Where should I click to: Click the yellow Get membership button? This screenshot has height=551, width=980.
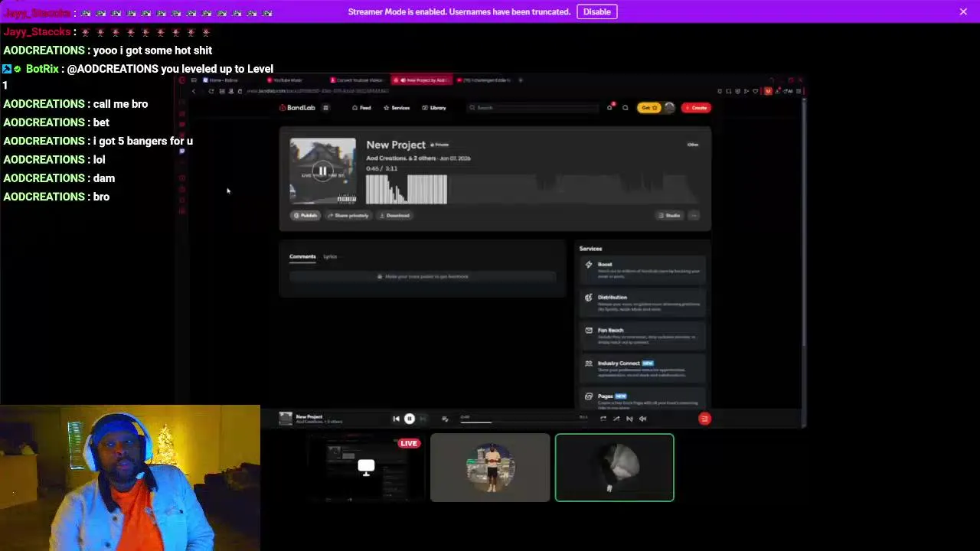648,108
